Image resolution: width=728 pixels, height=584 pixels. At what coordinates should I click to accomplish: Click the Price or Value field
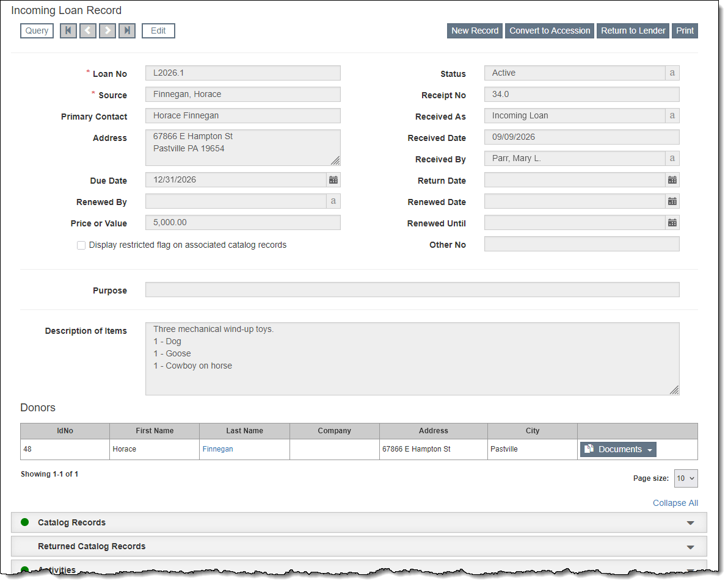coord(243,222)
